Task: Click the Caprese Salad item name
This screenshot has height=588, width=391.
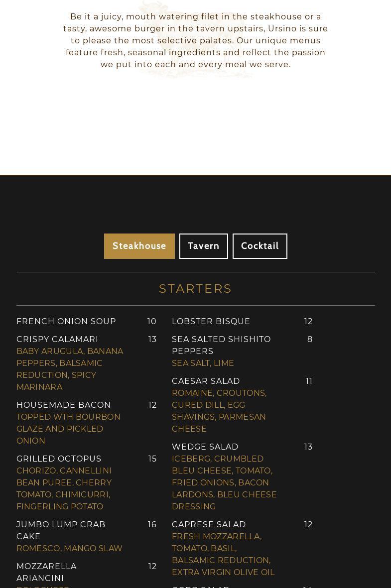Action: tap(209, 525)
